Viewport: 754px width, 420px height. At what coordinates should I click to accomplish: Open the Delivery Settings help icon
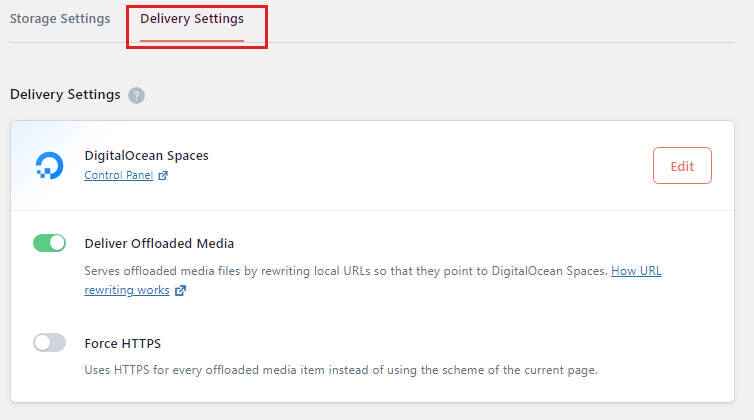click(x=137, y=95)
